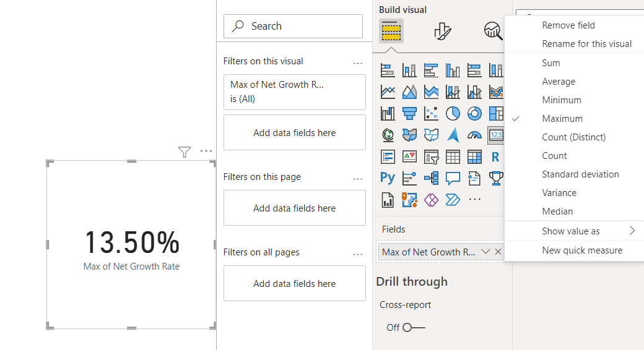This screenshot has height=350, width=644.
Task: Select the Q&A visual
Action: click(x=453, y=178)
